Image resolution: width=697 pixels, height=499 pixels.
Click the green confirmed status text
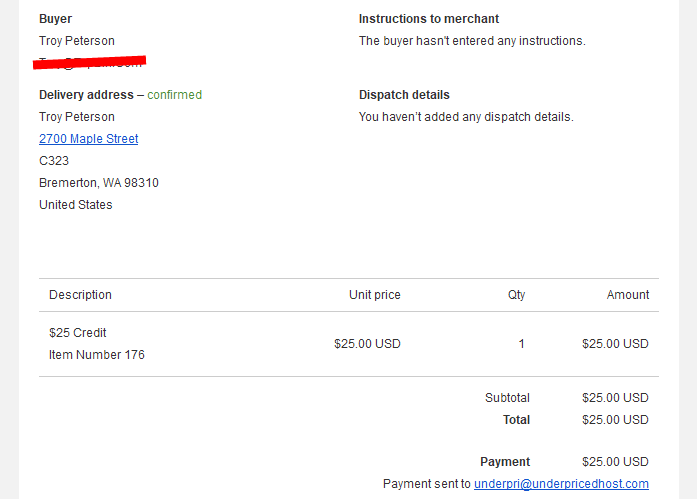[175, 95]
